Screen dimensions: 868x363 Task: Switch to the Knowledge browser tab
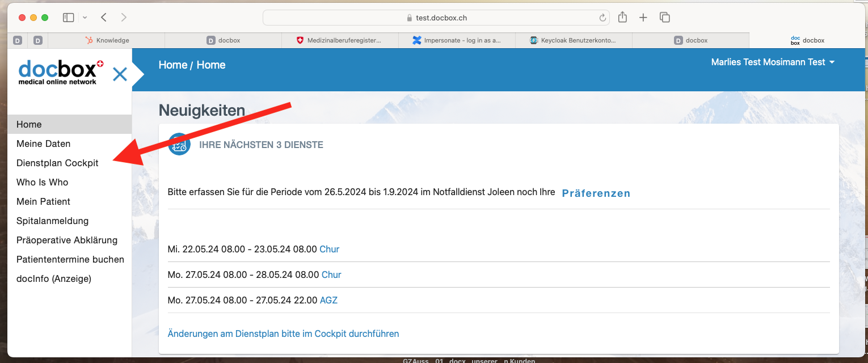point(107,40)
